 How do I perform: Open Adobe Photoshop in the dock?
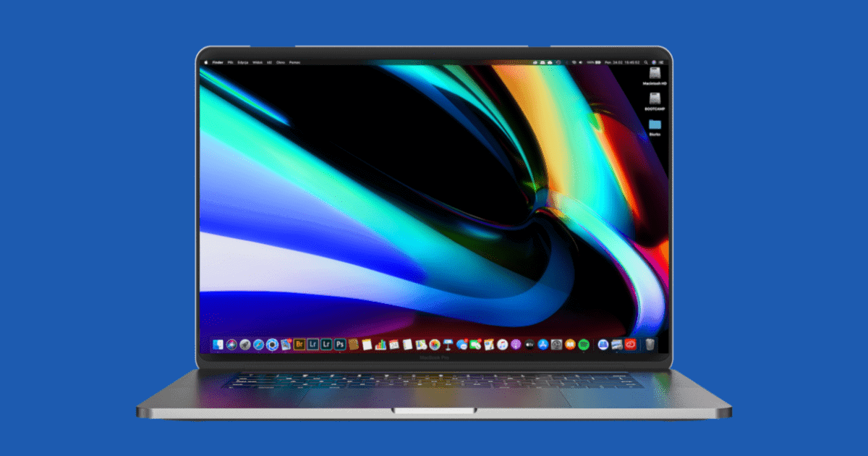pyautogui.click(x=339, y=345)
